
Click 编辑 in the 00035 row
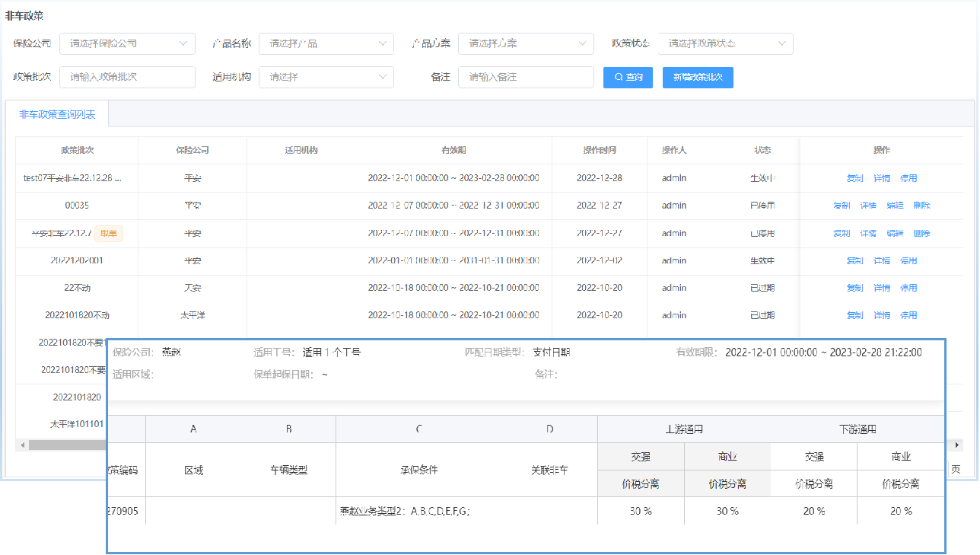coord(895,206)
